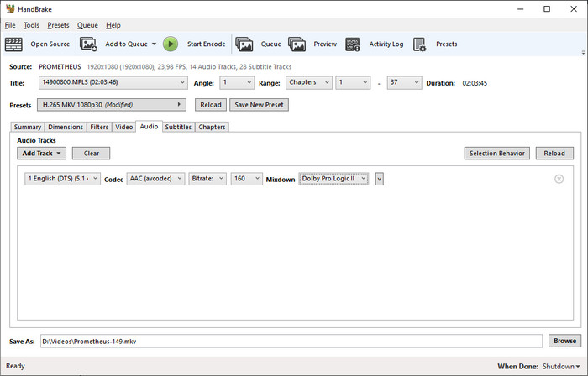Open the Add to Queue dropdown arrow
The image size is (588, 376).
[x=154, y=44]
